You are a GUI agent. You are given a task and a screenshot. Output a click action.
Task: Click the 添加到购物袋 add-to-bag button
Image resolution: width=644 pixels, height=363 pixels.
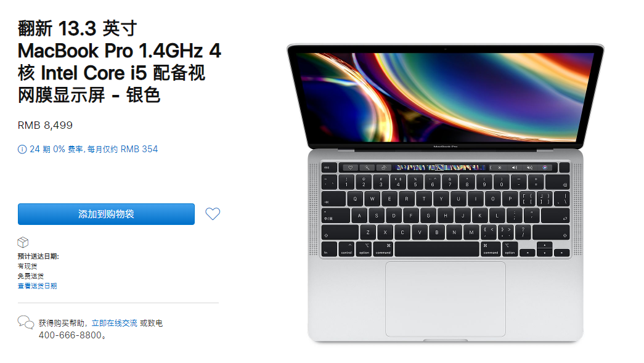pos(106,214)
